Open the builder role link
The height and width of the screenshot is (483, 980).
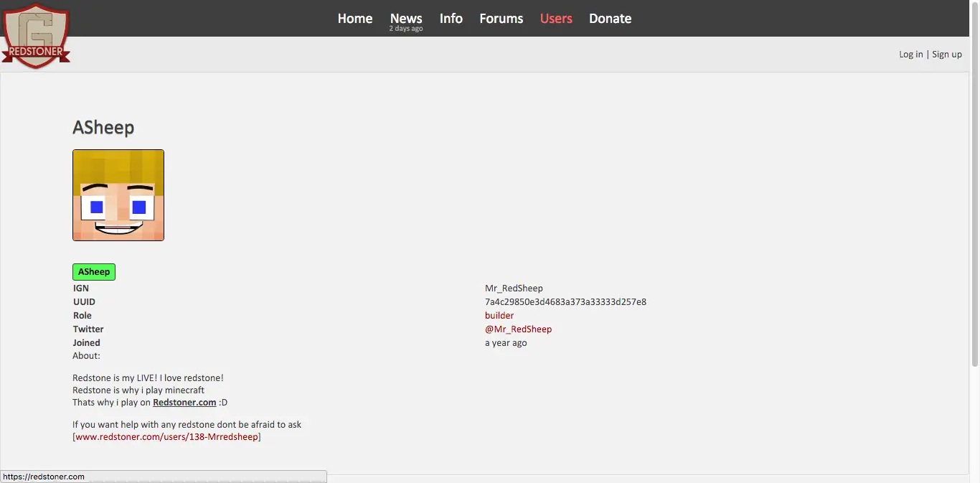pyautogui.click(x=499, y=316)
